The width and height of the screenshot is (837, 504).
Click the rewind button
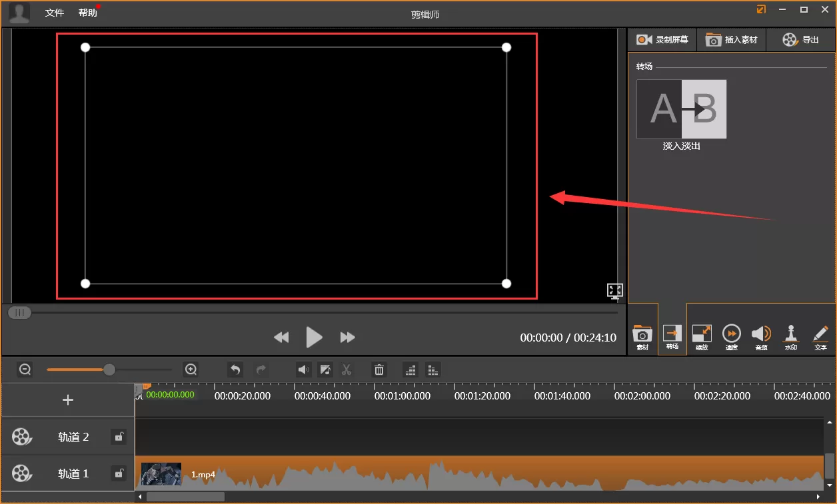pyautogui.click(x=281, y=338)
